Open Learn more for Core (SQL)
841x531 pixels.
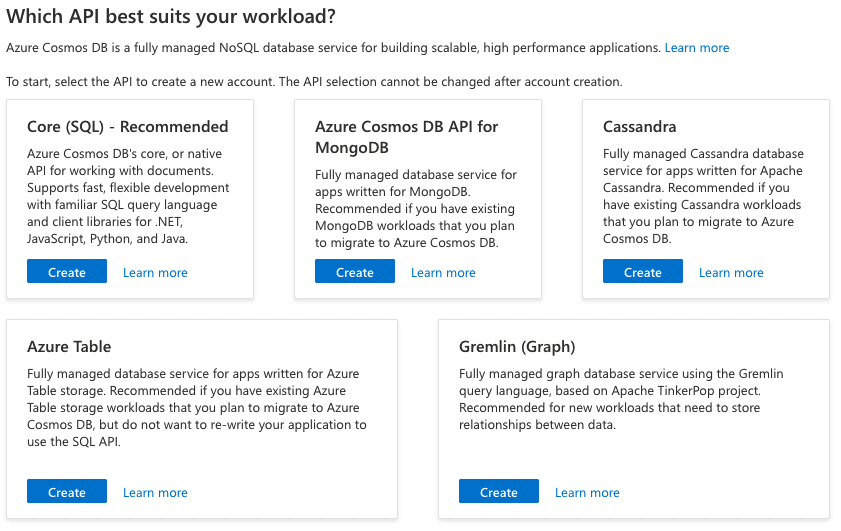point(155,272)
